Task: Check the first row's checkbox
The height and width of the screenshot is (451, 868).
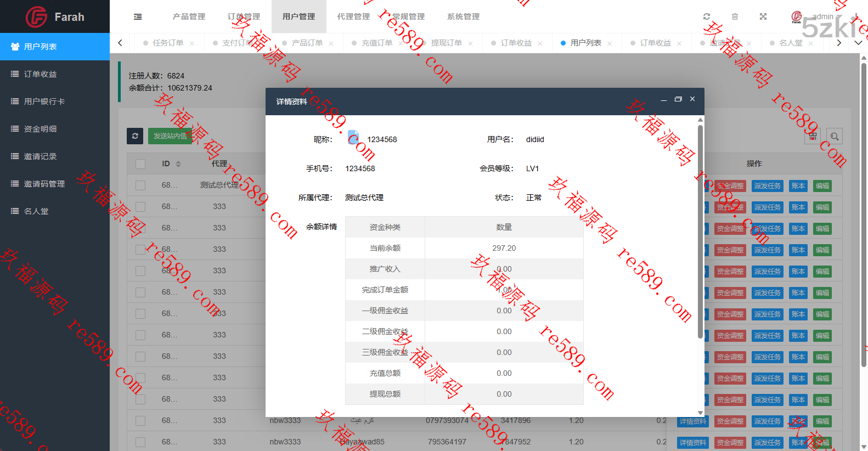Action: [x=140, y=185]
